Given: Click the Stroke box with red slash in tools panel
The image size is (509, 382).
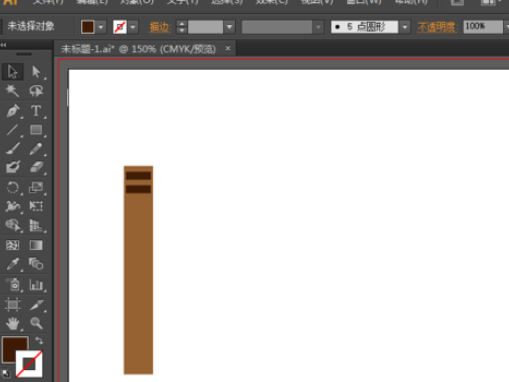Looking at the screenshot, I should [29, 364].
